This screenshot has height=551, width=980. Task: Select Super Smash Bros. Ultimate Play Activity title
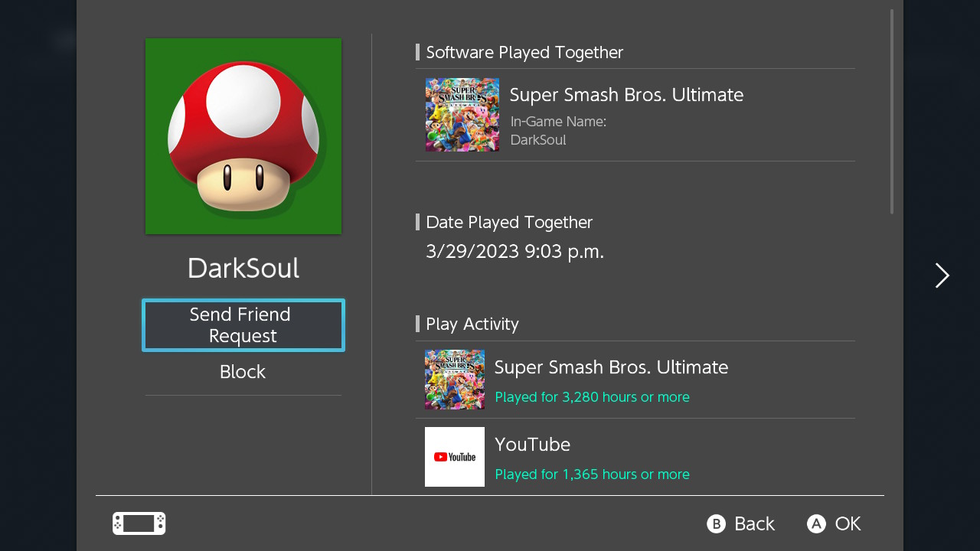pyautogui.click(x=611, y=367)
